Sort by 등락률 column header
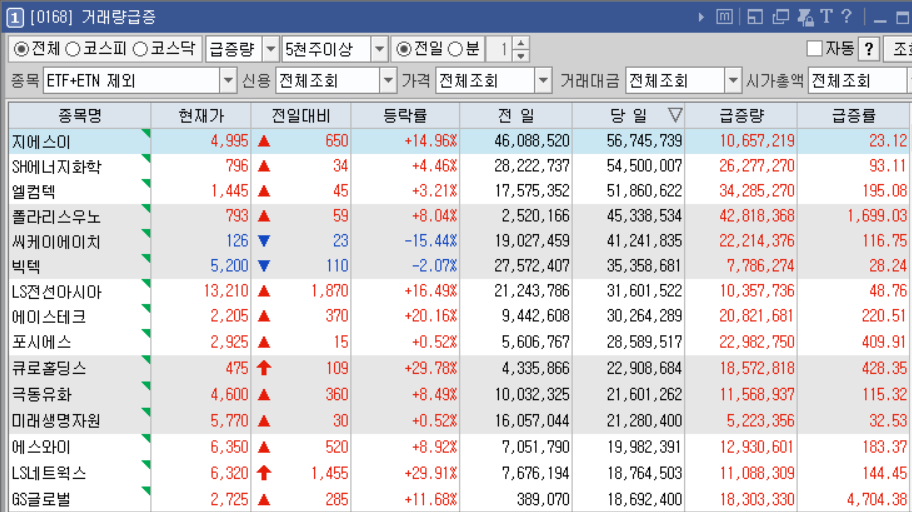 pyautogui.click(x=405, y=115)
